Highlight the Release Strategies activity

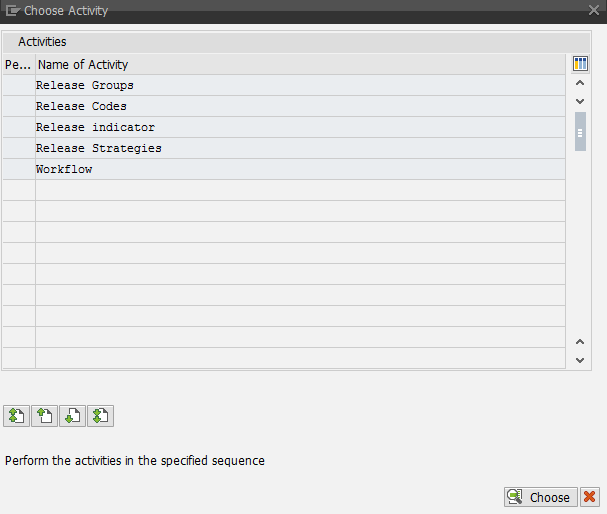pyautogui.click(x=98, y=148)
